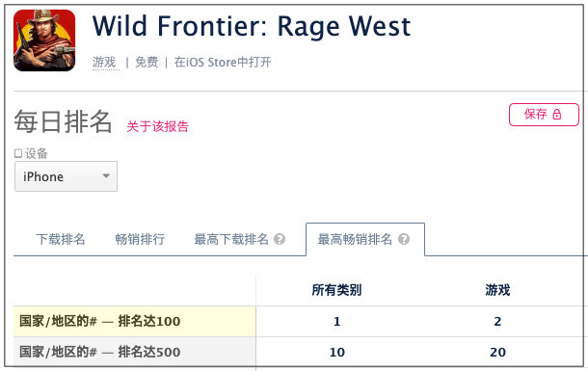Click the Wild Frontier cowboy app icon
The height and width of the screenshot is (371, 588).
[x=44, y=40]
